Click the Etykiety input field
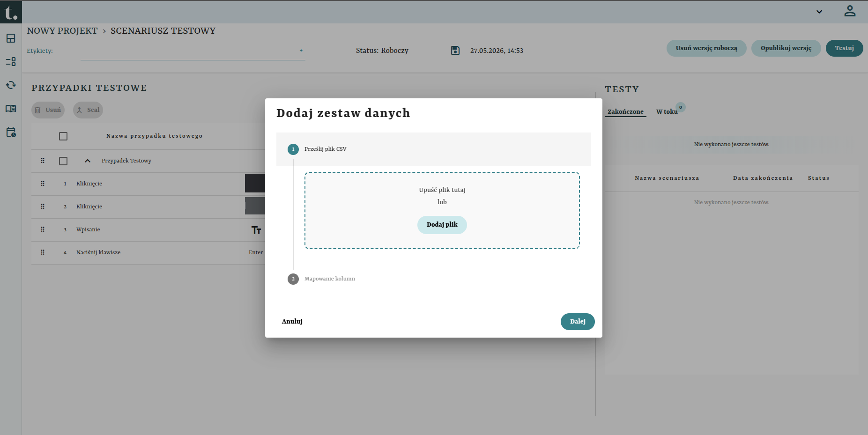Viewport: 868px width, 435px height. point(193,51)
